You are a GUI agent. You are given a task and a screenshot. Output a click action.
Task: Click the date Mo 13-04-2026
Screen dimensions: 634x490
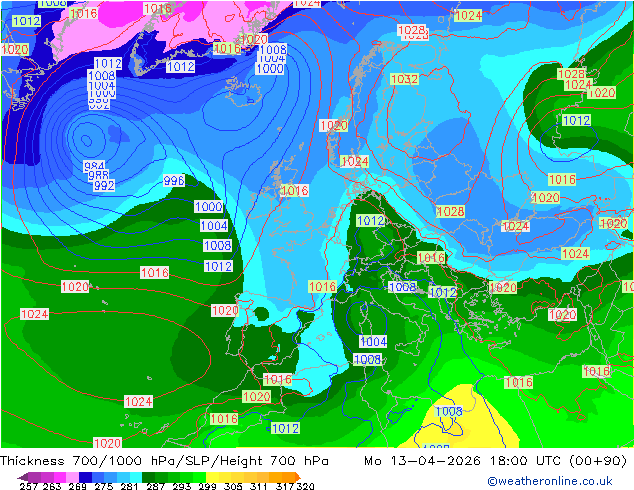click(x=423, y=460)
